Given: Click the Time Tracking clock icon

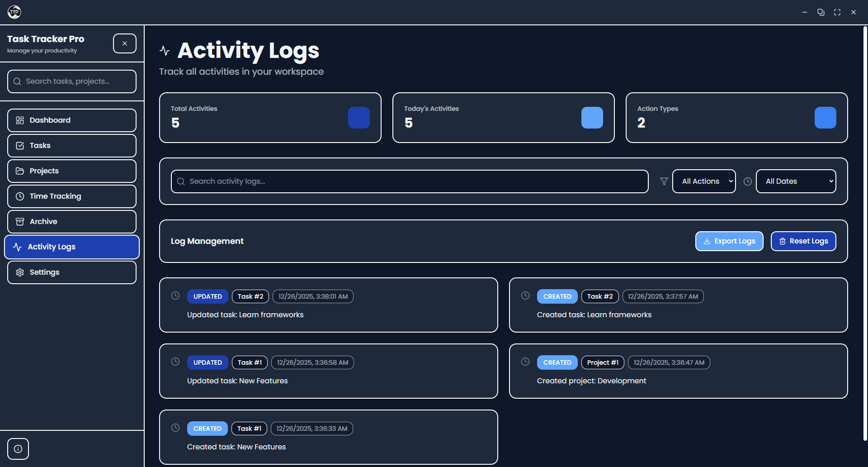Looking at the screenshot, I should (x=19, y=196).
